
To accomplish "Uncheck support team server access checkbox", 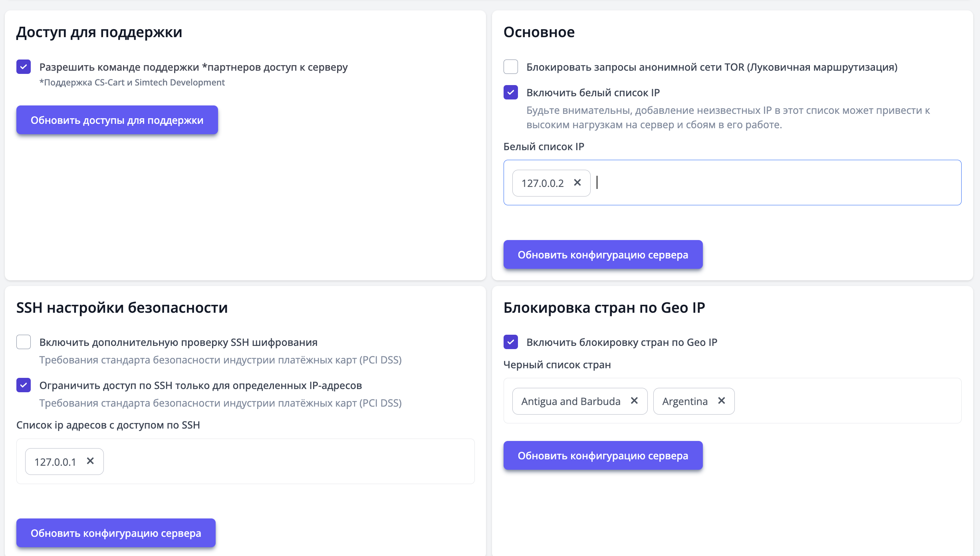I will pyautogui.click(x=24, y=67).
